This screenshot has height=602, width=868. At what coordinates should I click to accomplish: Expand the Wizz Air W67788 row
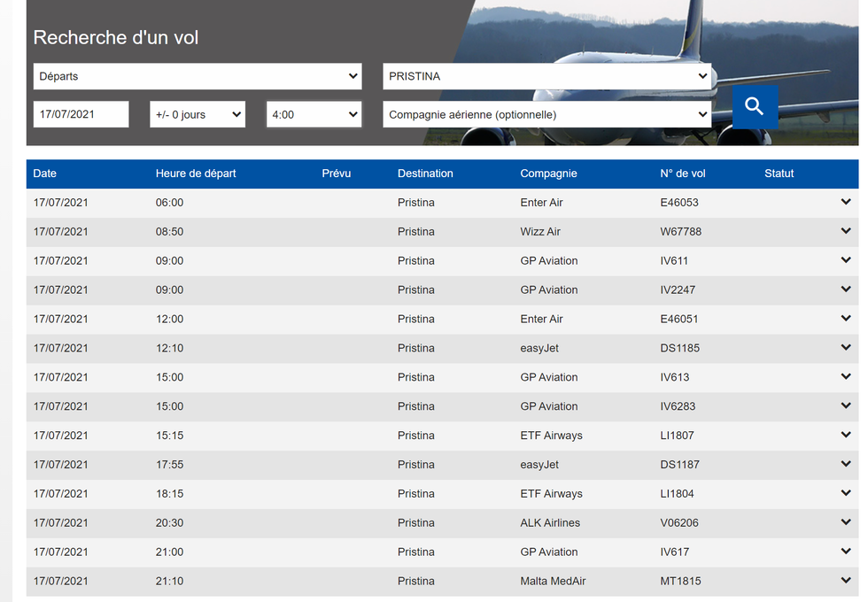846,232
